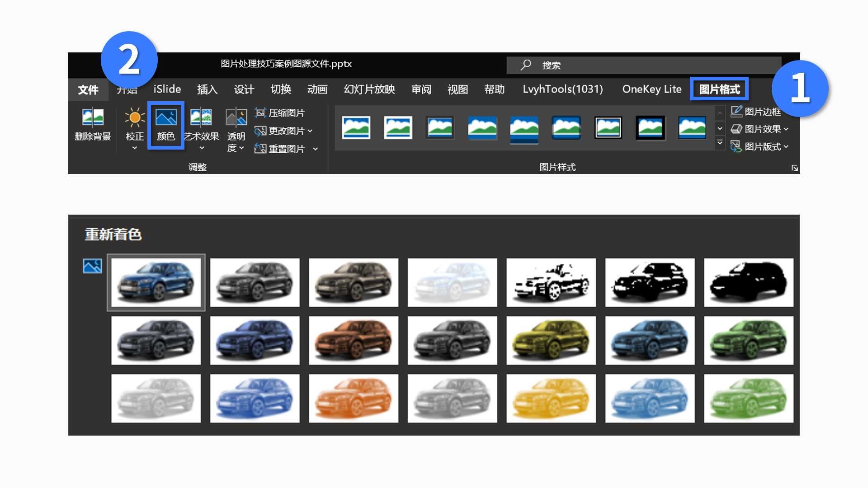Click the recolor picture icon beside swatches
Screen dimensions: 868x488
click(92, 266)
